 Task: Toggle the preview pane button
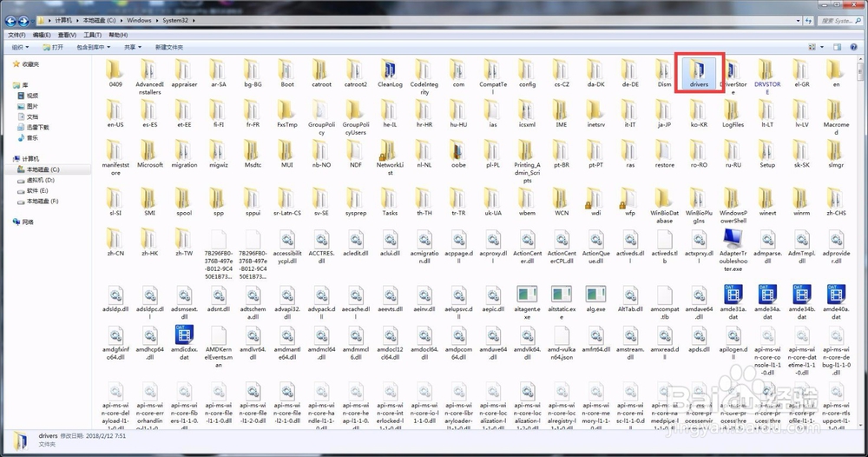838,47
